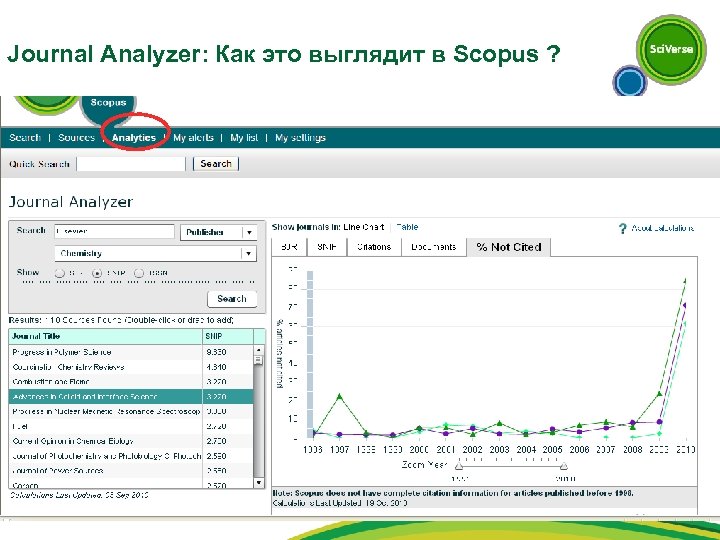Click the Quick Search input field
Viewport: 720px width, 540px height.
click(131, 164)
